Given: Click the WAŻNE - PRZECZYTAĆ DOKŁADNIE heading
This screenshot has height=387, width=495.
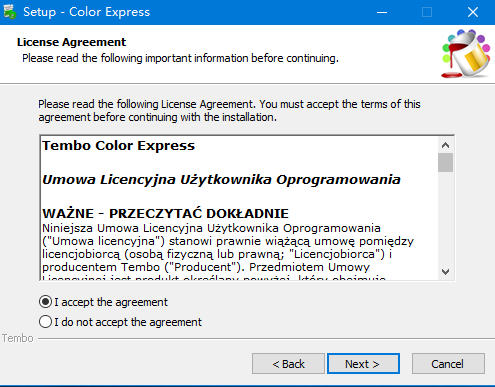Looking at the screenshot, I should tap(165, 213).
